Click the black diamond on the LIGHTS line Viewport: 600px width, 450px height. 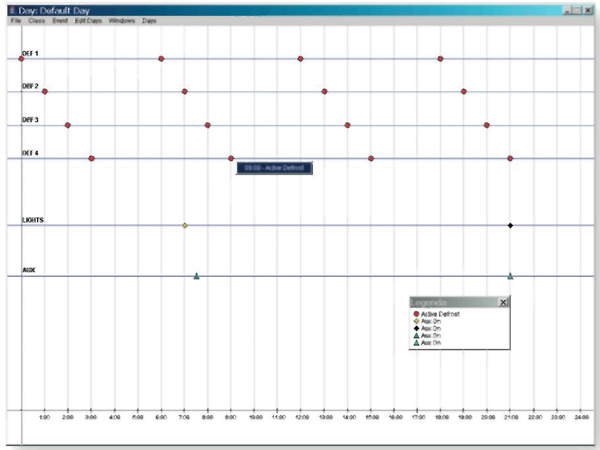(x=510, y=225)
